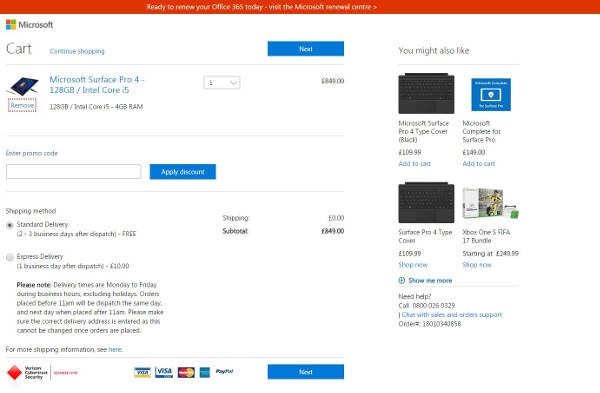Select Express Delivery radio button
600x393 pixels.
10,257
